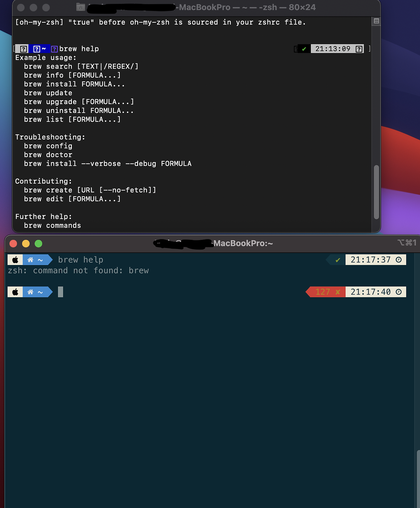Click the 'brew info [FORMULA...]' line
Screen dimensions: 420x508
73,75
